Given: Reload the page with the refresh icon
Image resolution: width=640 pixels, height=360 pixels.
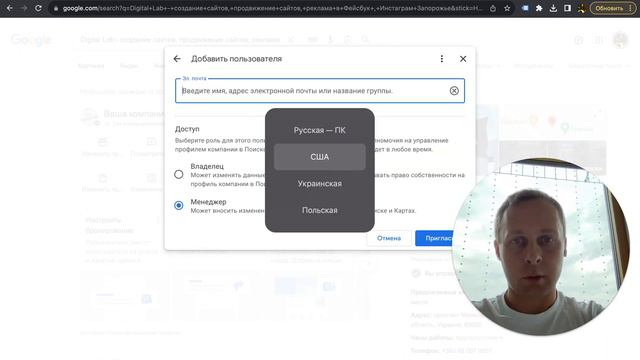Looking at the screenshot, I should pos(38,8).
